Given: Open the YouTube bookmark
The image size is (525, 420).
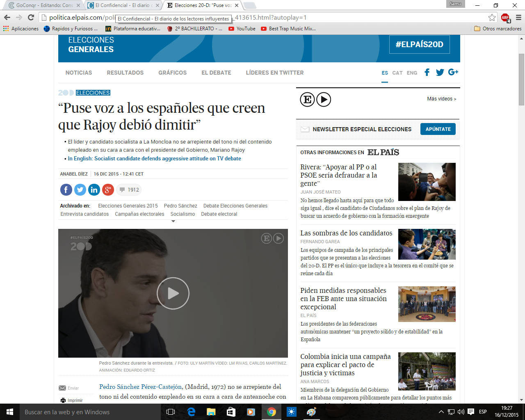Looking at the screenshot, I should click(242, 29).
